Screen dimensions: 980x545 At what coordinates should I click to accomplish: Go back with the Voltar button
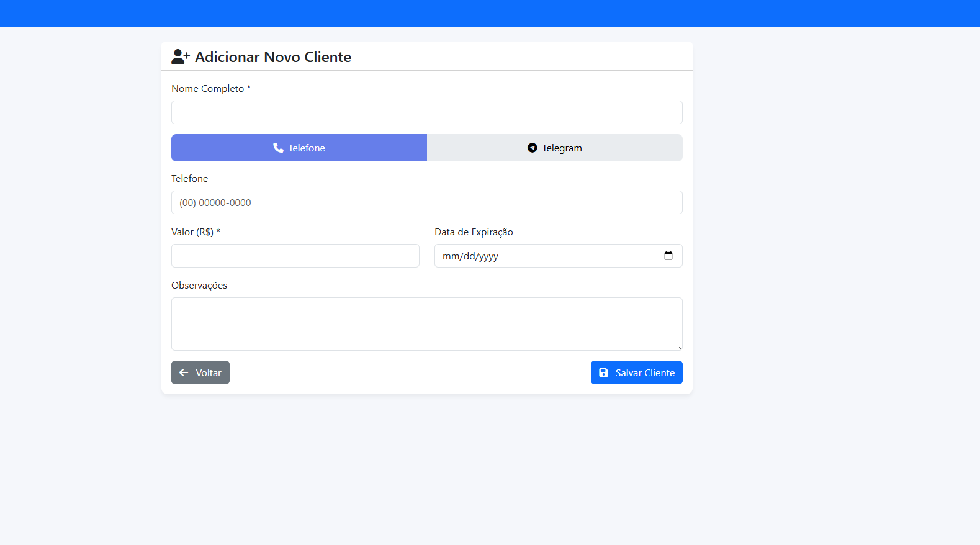(x=200, y=372)
